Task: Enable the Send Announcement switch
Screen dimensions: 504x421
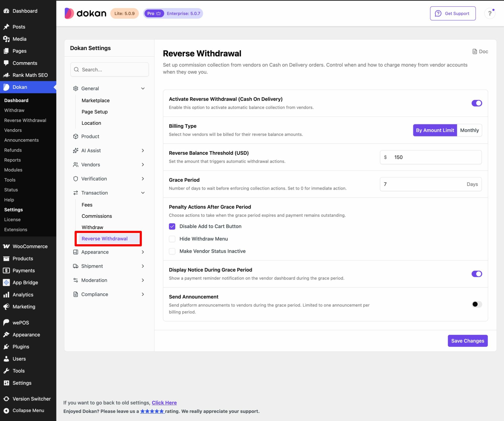Action: 477,304
